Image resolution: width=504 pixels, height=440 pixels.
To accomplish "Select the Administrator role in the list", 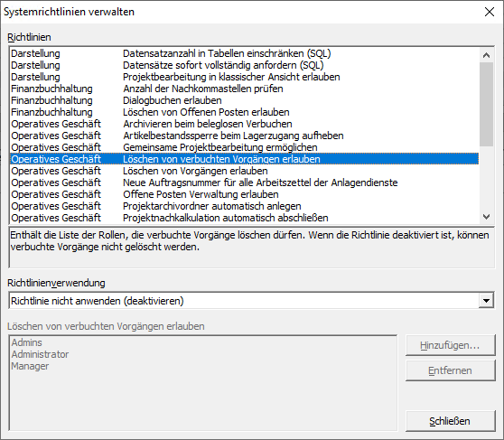I will click(x=40, y=354).
